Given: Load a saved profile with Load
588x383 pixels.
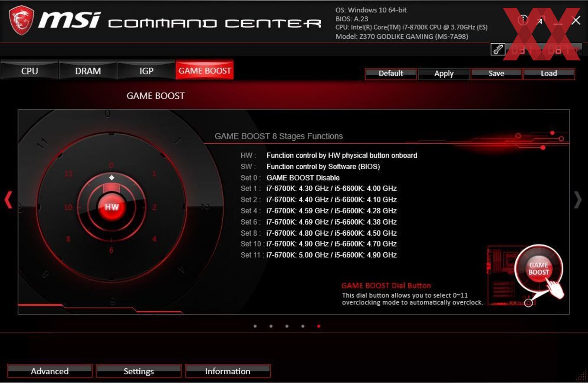Looking at the screenshot, I should coord(549,73).
